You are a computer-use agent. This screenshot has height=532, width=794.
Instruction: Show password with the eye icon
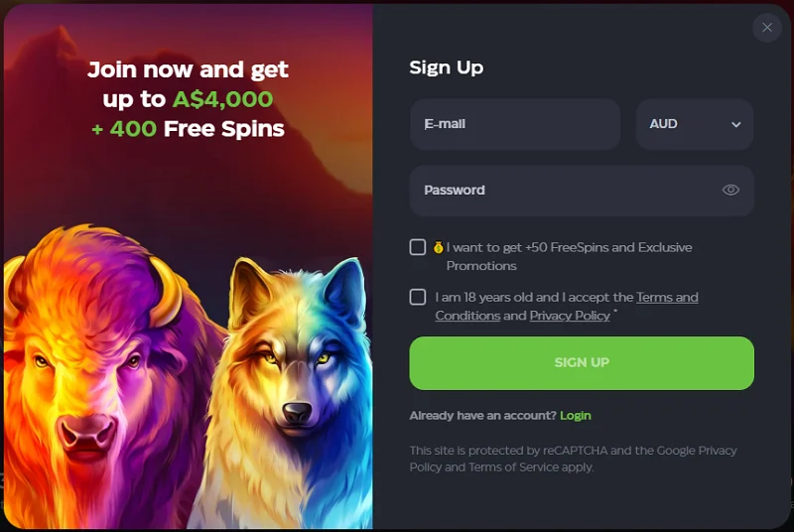click(x=730, y=190)
